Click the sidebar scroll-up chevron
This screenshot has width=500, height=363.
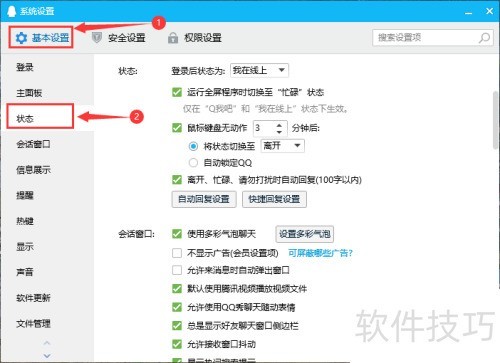point(47,343)
